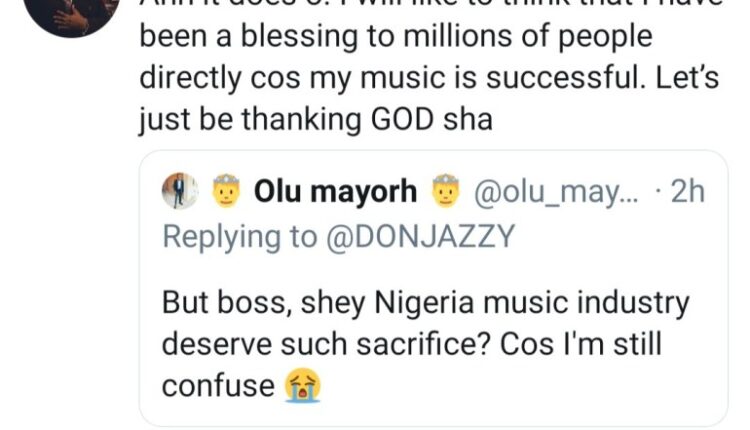Click the word 'sha' ending the tweet

[471, 121]
